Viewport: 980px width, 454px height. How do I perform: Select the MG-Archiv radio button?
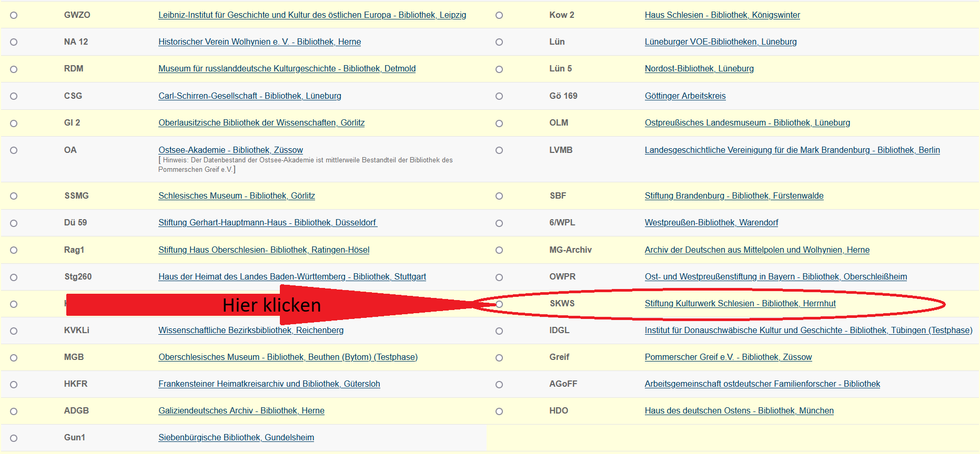point(499,250)
